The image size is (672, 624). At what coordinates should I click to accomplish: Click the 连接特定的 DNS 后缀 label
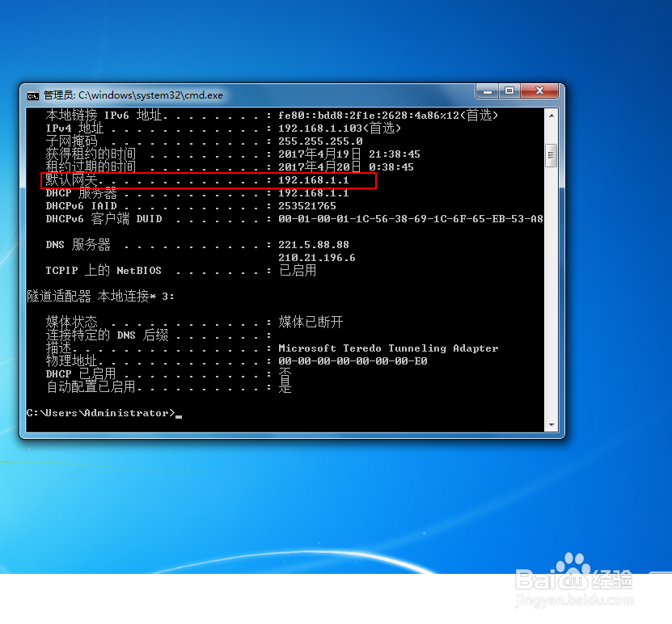click(x=107, y=335)
